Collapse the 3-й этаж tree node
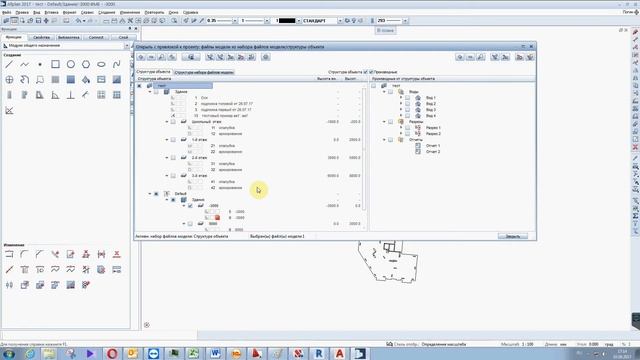The image size is (640, 360). pos(167,176)
